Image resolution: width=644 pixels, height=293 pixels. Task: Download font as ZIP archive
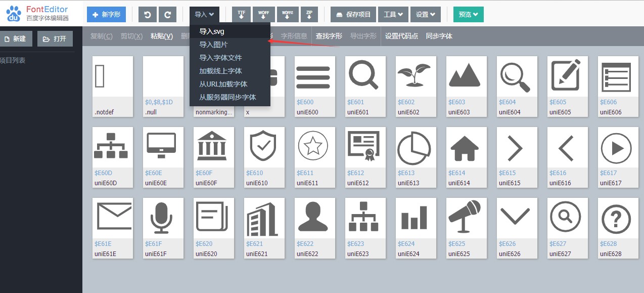309,15
